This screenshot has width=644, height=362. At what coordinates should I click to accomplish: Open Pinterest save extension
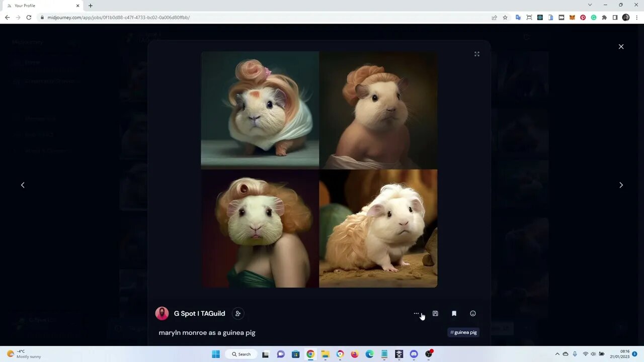[x=583, y=17]
